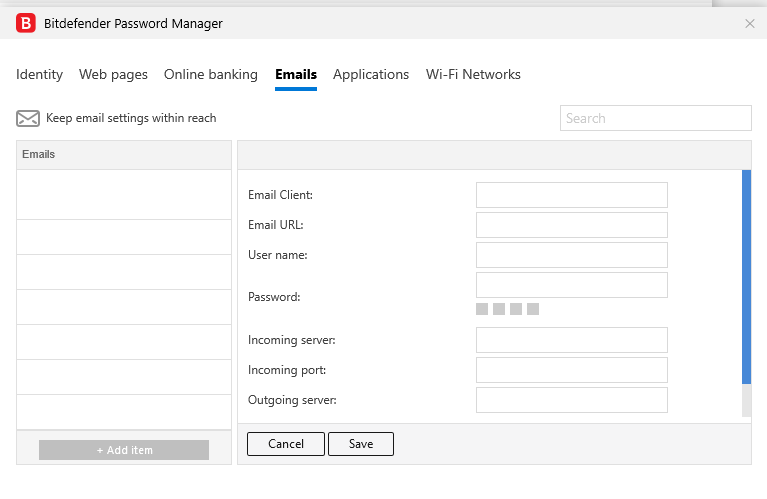The image size is (767, 499).
Task: Click the Email URL text box
Action: coord(571,225)
